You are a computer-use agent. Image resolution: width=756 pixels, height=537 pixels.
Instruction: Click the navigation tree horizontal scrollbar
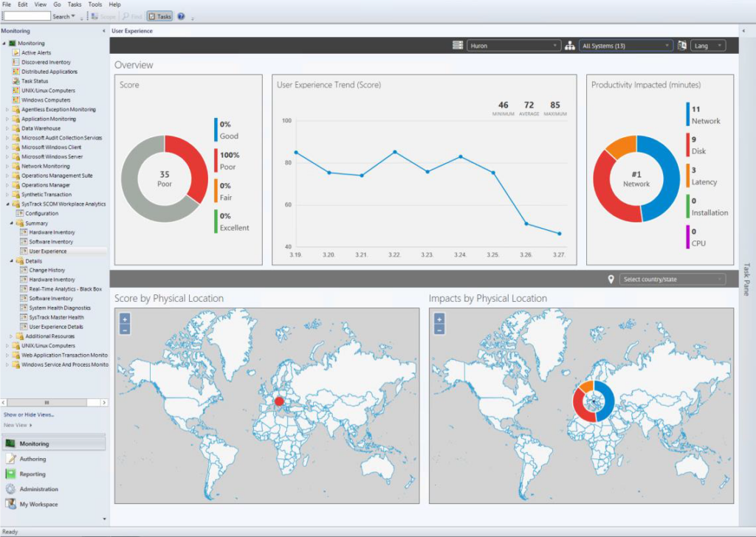[53, 402]
